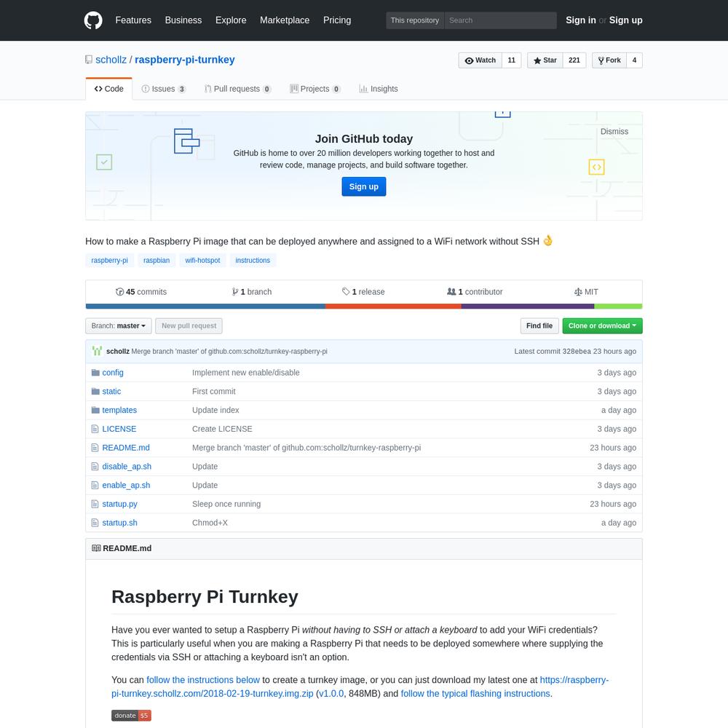
Task: Select the instructions topic tag
Action: point(253,261)
